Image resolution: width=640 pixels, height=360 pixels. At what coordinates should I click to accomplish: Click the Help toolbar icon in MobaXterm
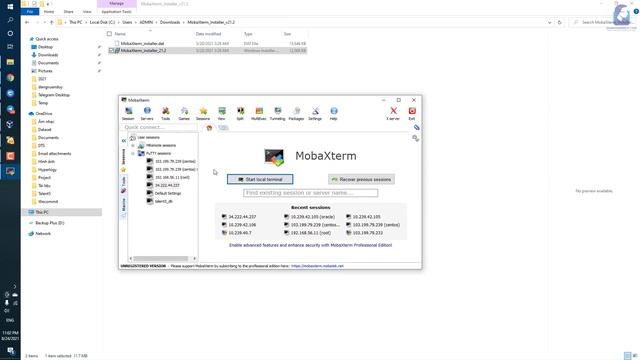pyautogui.click(x=333, y=113)
